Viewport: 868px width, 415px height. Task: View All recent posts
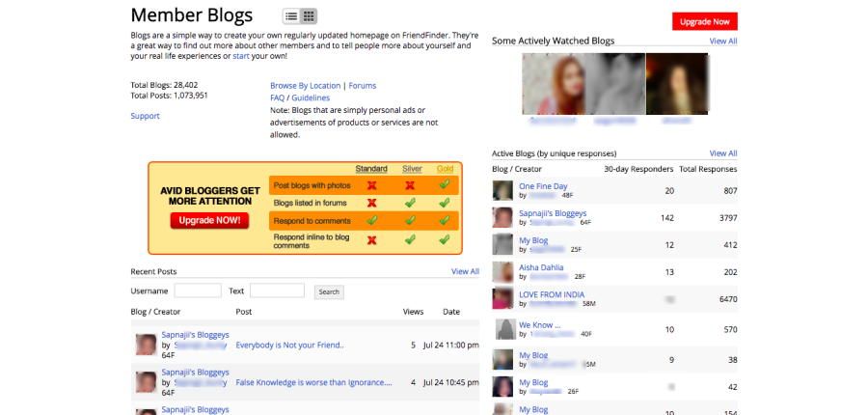pos(465,271)
